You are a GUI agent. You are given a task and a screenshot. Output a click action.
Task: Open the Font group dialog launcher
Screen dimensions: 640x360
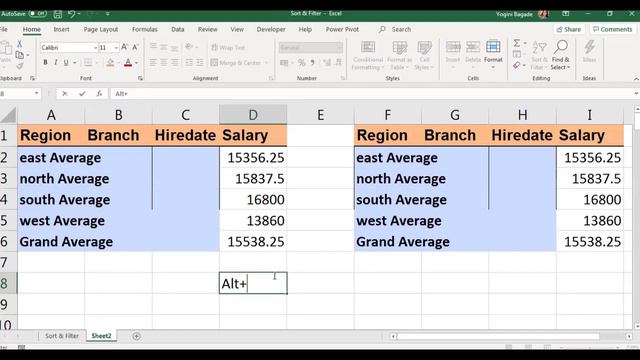tap(140, 78)
